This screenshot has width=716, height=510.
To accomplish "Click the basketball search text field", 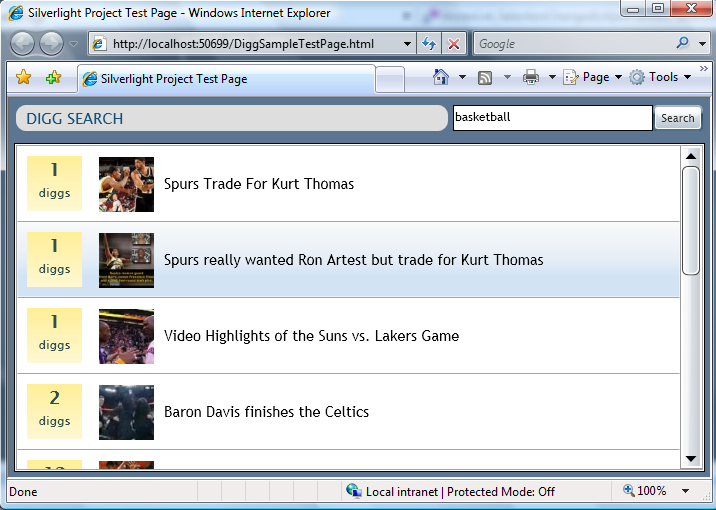I will 553,118.
